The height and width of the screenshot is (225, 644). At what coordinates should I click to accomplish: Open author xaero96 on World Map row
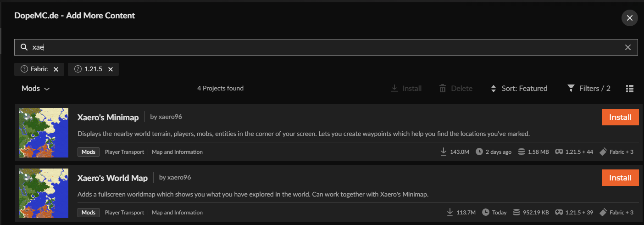pos(175,177)
